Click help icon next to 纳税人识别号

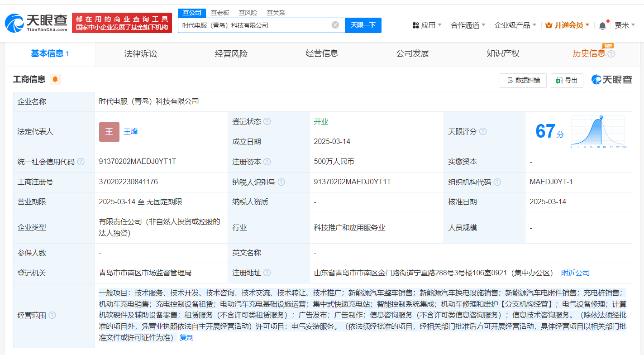coord(281,182)
